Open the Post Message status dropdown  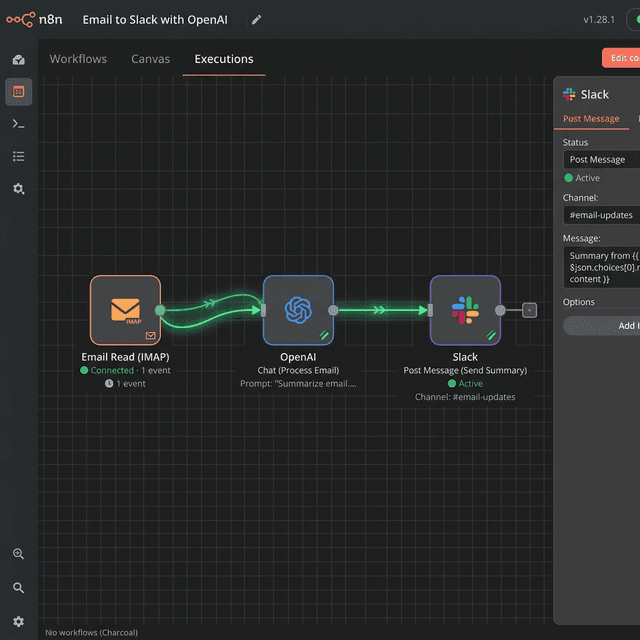[602, 160]
